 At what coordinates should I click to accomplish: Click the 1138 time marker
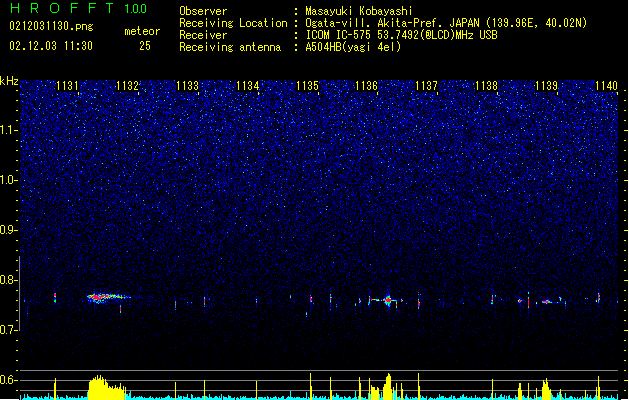point(486,85)
